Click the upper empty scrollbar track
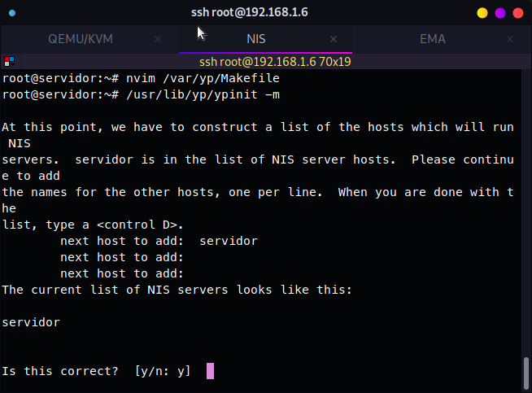Viewport: 532px width, 393px height. [x=526, y=213]
